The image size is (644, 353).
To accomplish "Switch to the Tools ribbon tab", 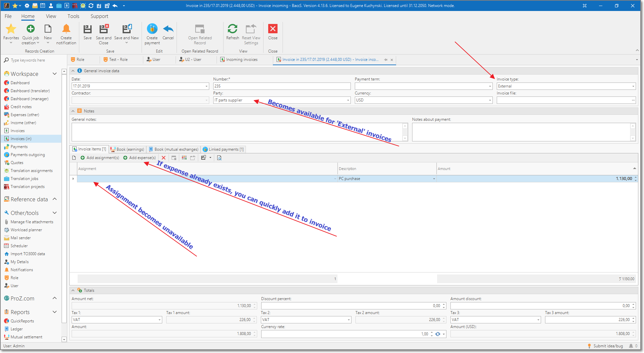I will 73,16.
